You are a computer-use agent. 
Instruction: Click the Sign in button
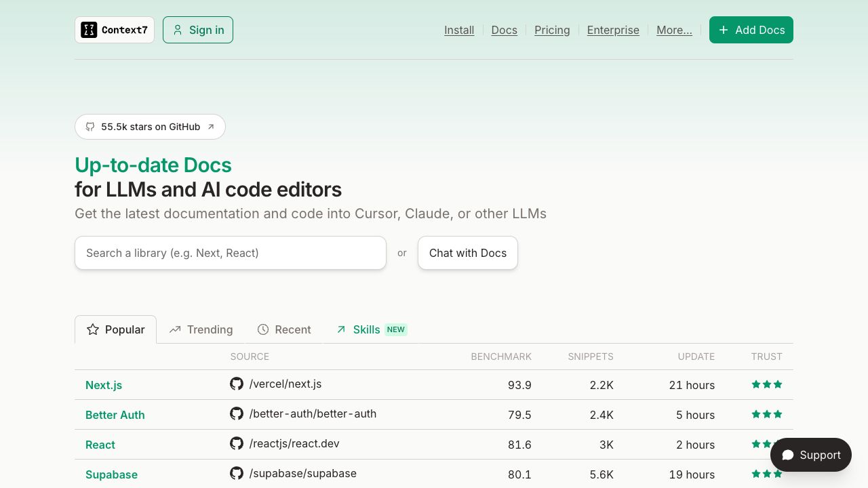pos(198,30)
